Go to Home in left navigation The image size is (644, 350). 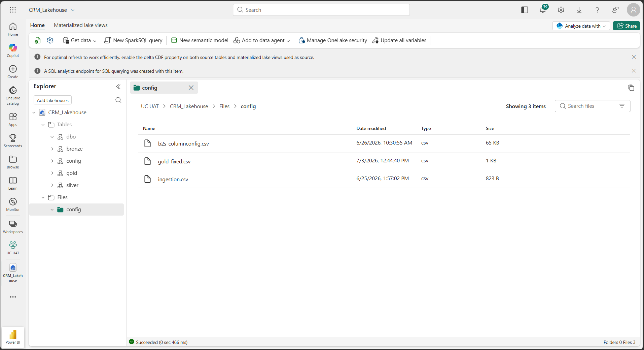click(13, 29)
